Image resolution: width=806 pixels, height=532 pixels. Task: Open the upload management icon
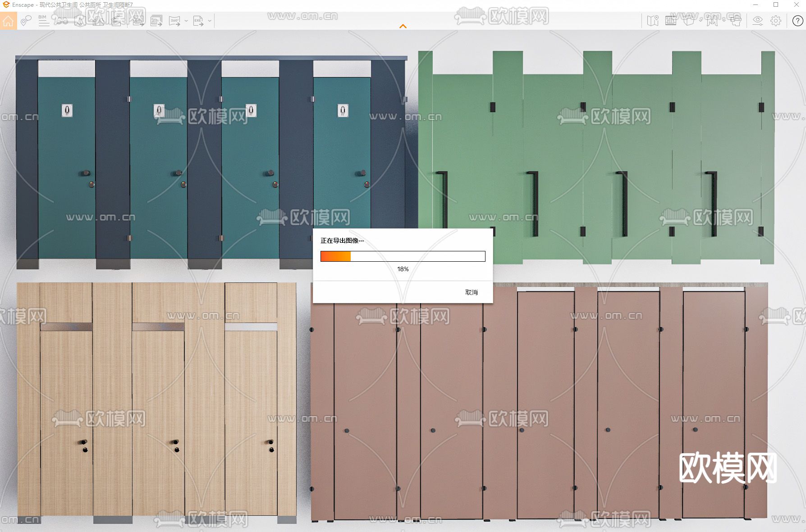point(736,21)
